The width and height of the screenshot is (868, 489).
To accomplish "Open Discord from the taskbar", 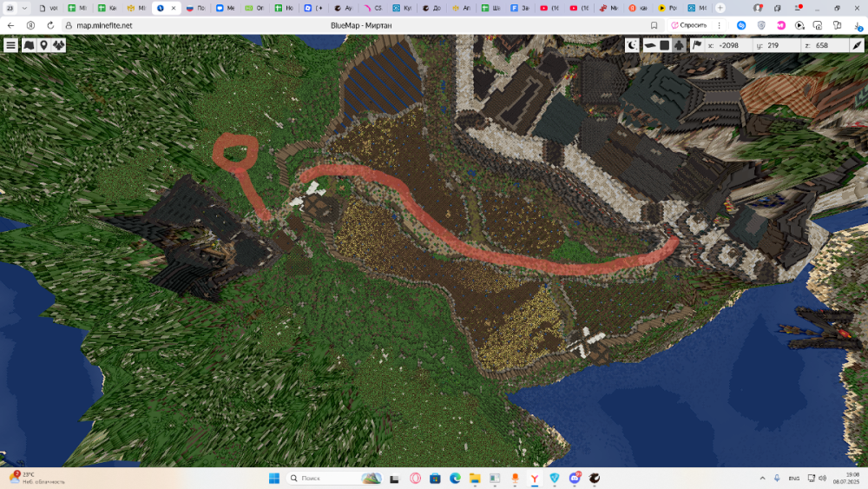I will coord(575,479).
